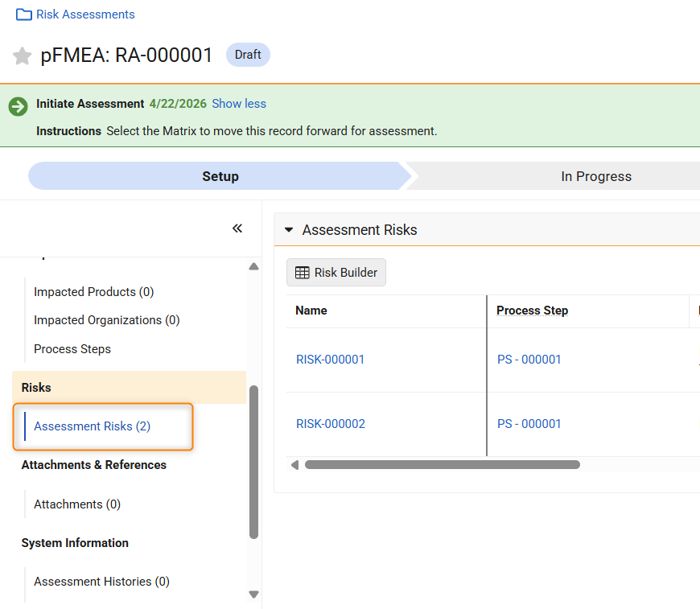
Task: Star the pFMEA record as favorite
Action: [23, 56]
